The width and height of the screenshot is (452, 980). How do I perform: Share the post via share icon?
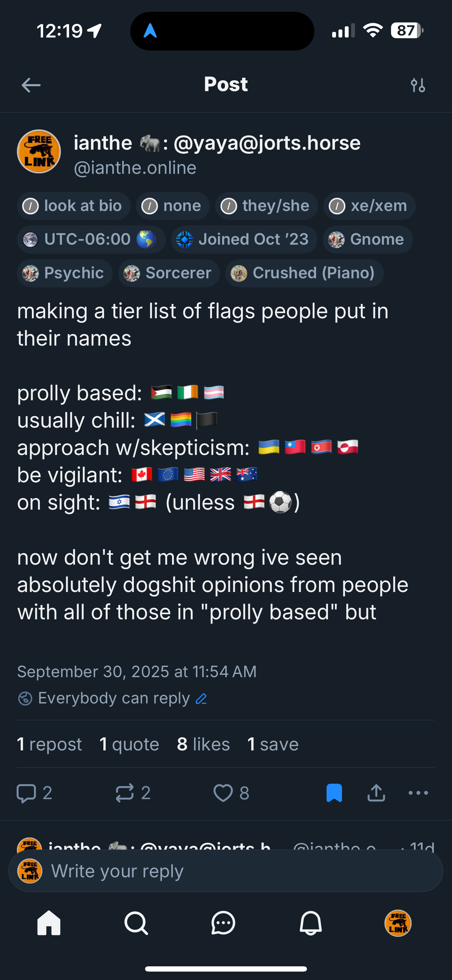click(376, 793)
